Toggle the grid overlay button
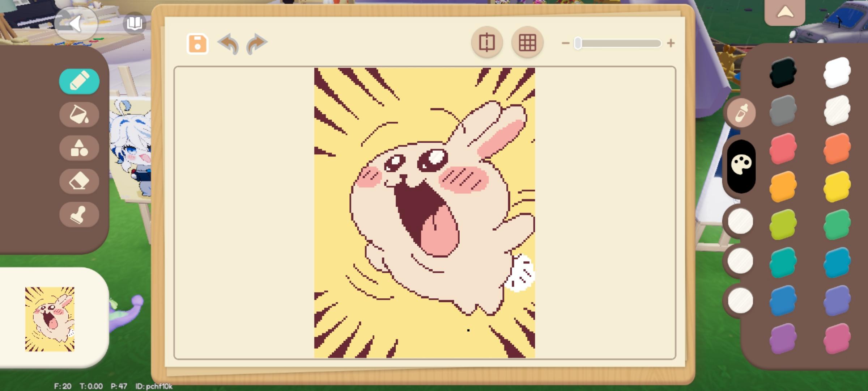Viewport: 868px width, 391px height. pyautogui.click(x=527, y=43)
